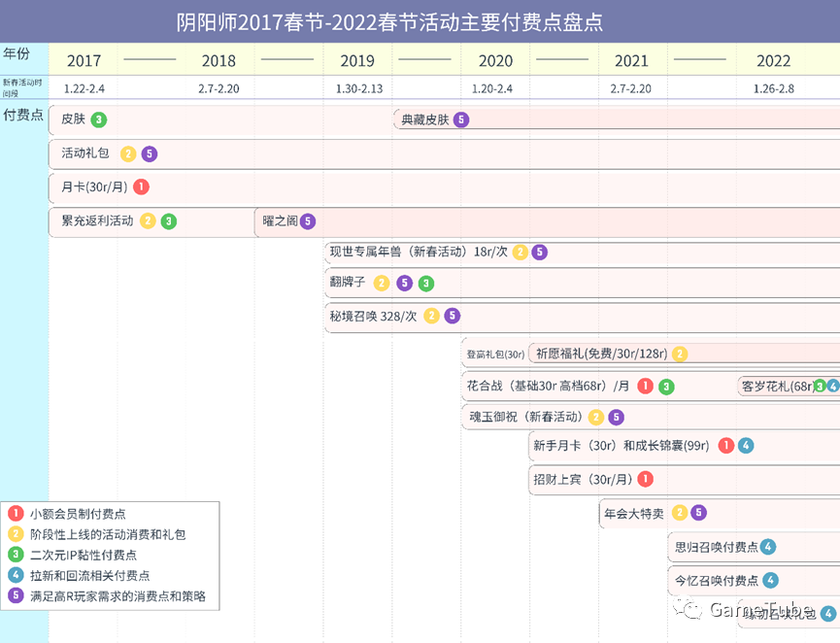Select the yellow 2 badge beside 活动礼包
The width and height of the screenshot is (840, 643).
(x=128, y=153)
